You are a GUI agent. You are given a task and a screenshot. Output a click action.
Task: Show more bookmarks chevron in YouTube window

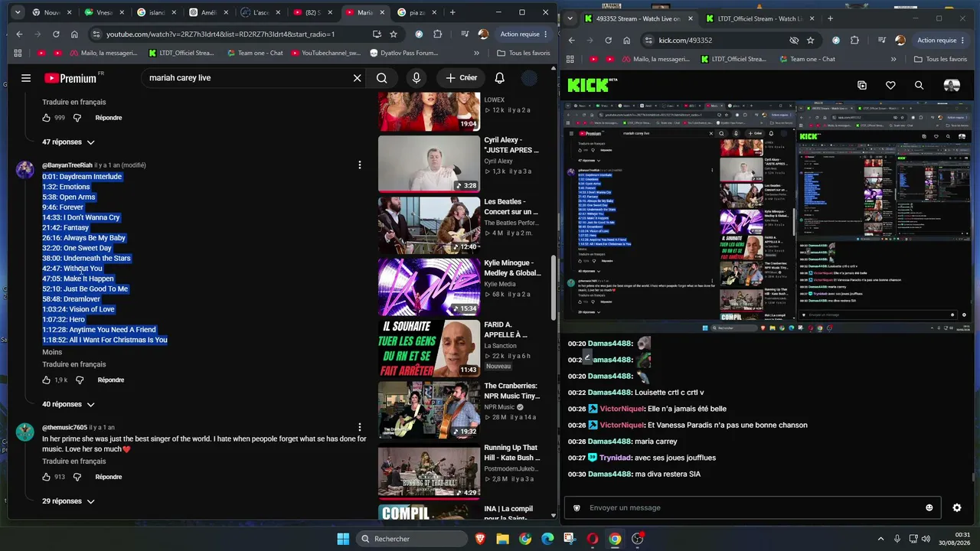click(476, 54)
